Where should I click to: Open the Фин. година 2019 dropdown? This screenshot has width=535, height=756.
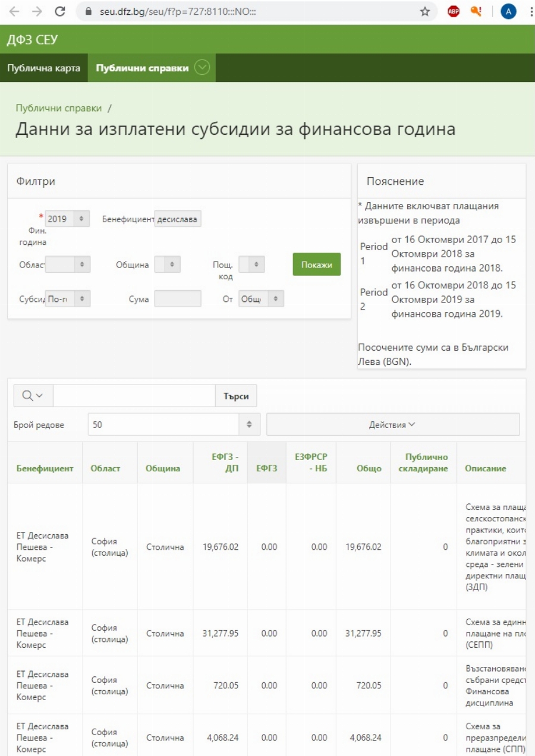pyautogui.click(x=67, y=219)
